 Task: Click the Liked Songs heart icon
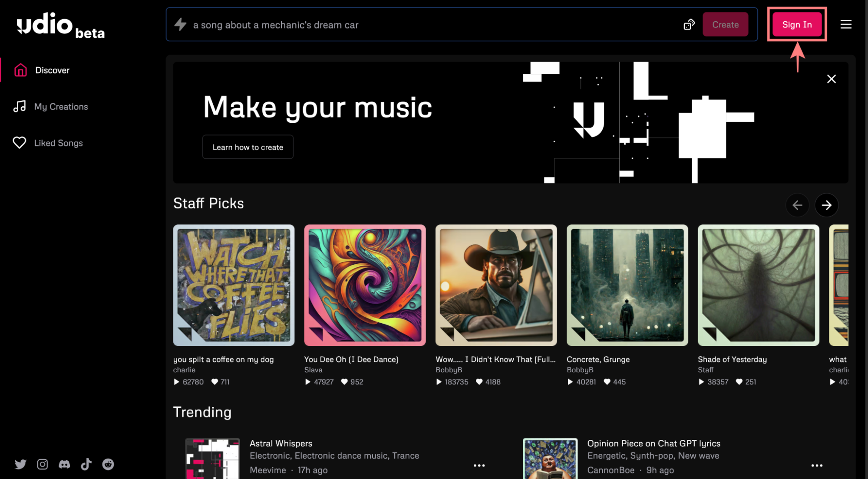(19, 142)
